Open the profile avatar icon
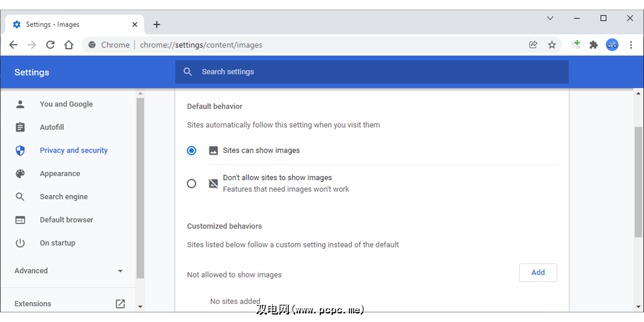 [612, 45]
